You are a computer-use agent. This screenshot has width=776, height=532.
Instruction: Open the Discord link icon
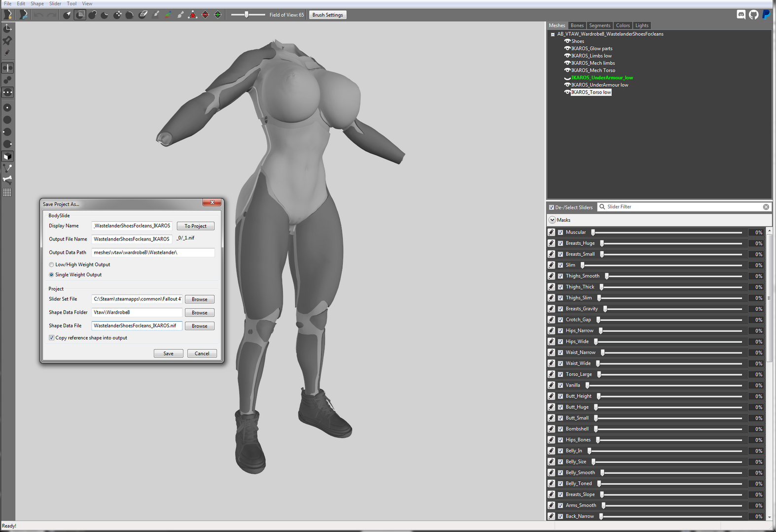[741, 14]
